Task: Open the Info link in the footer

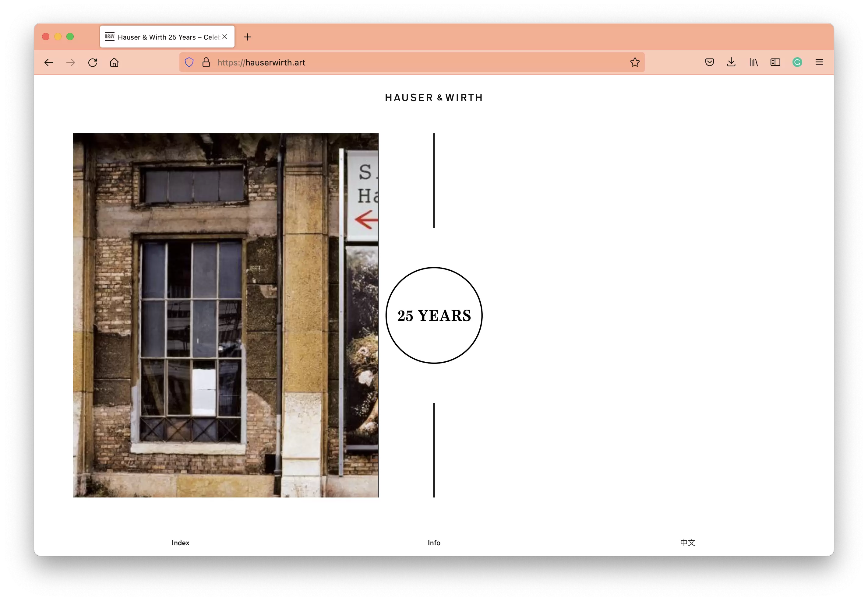Action: point(434,543)
